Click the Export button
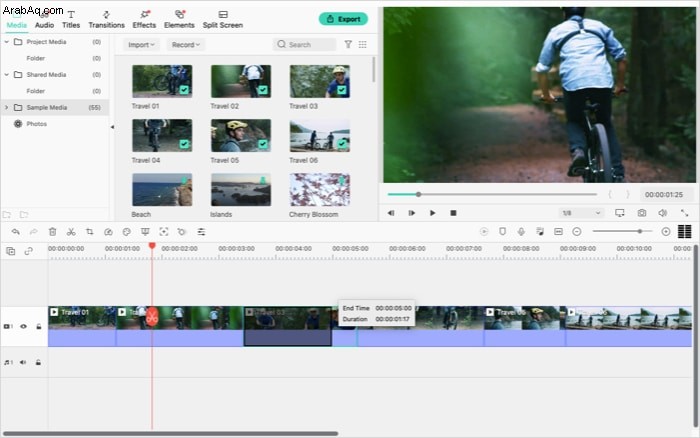 click(x=343, y=19)
